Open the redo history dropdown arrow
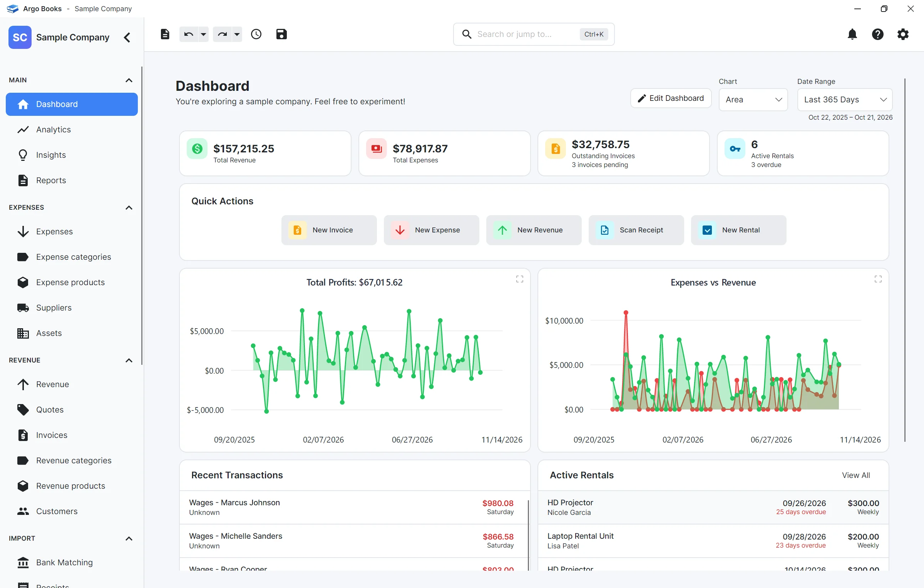The height and width of the screenshot is (588, 924). tap(237, 34)
